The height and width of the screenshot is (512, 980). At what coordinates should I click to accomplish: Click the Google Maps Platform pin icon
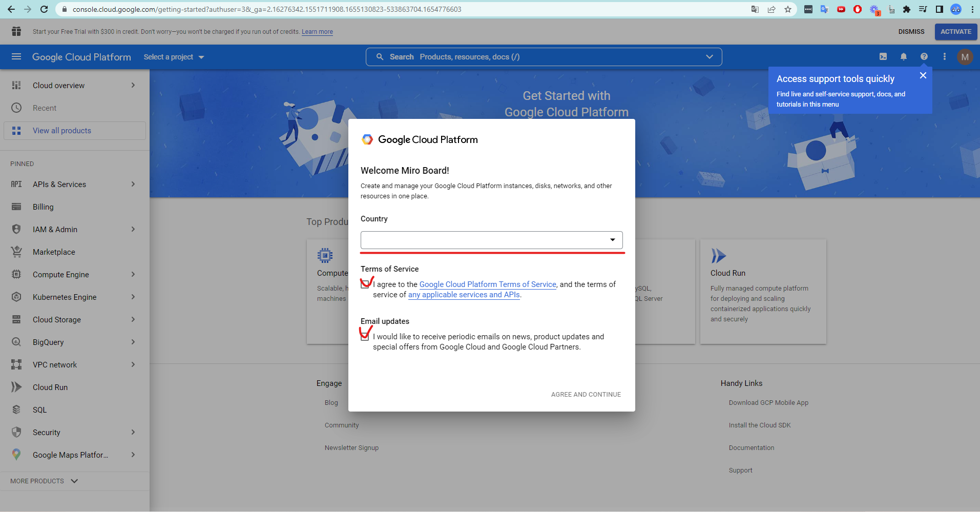[16, 455]
